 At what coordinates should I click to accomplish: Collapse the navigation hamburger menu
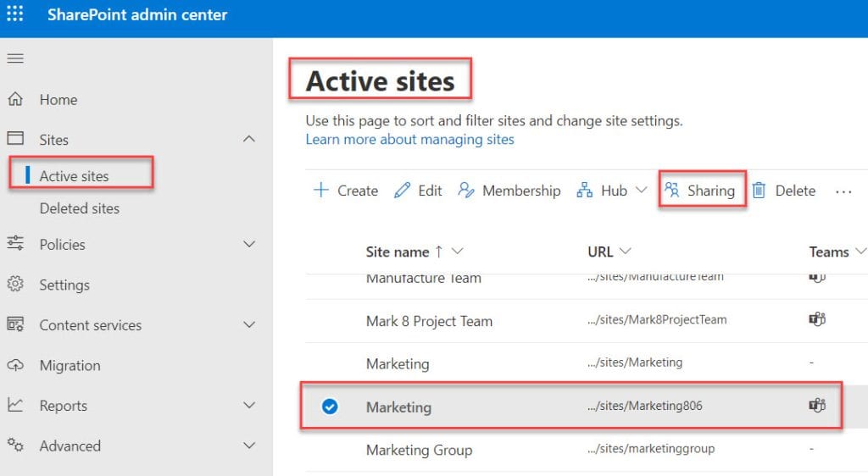[15, 58]
